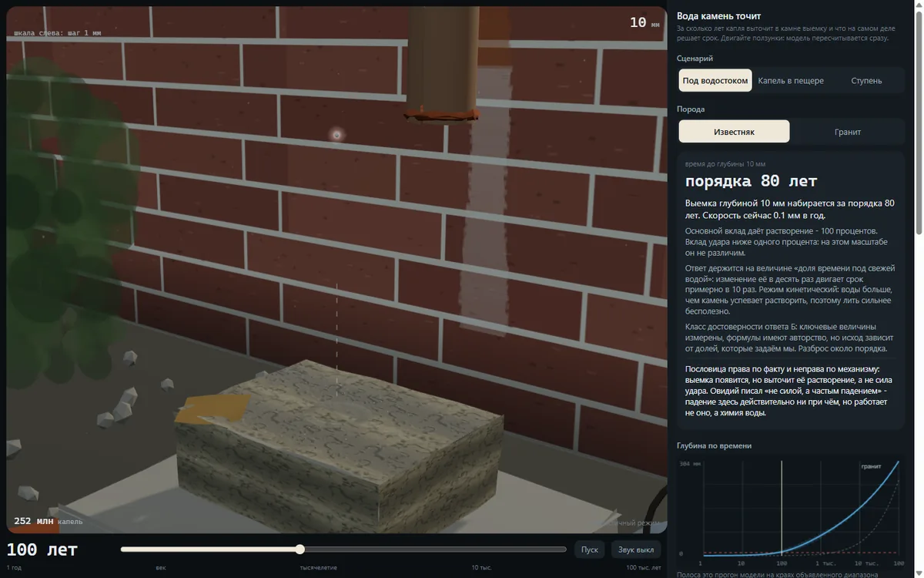
Task: Click the «гранит» curve label in chart
Action: click(x=871, y=466)
